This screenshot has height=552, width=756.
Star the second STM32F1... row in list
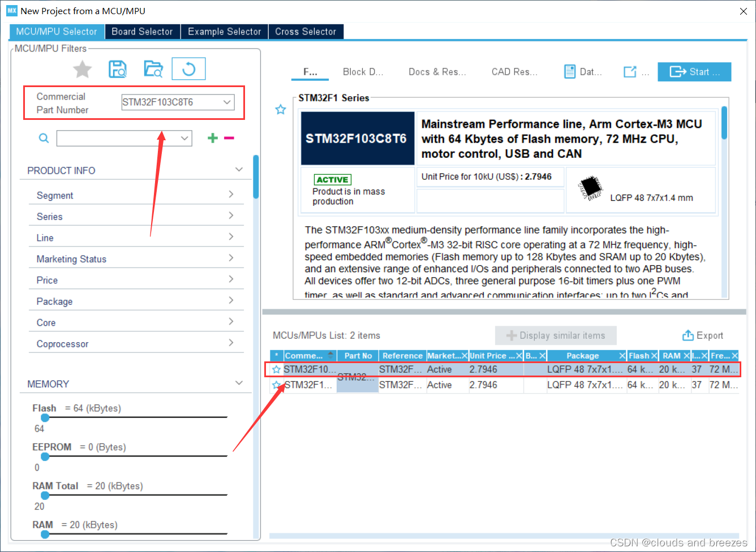276,385
